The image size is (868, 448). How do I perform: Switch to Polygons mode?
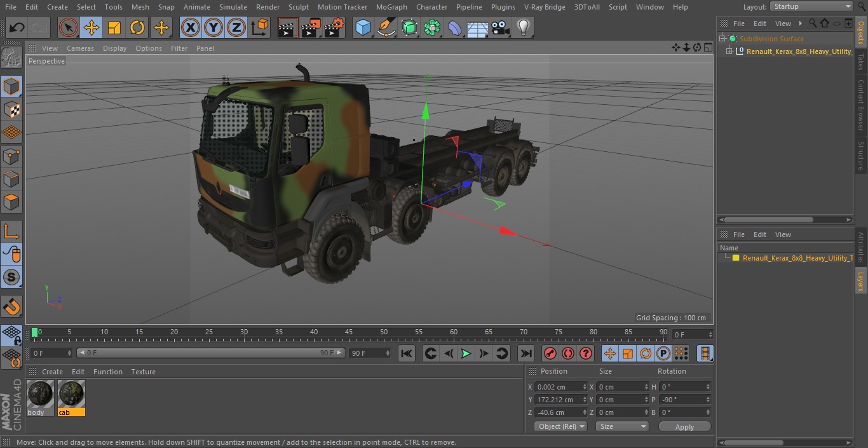[x=11, y=202]
